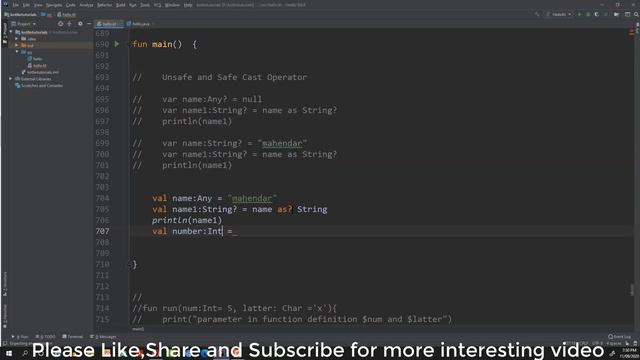This screenshot has height=360, width=640.
Task: Open the TODO tool window tab
Action: [45, 337]
